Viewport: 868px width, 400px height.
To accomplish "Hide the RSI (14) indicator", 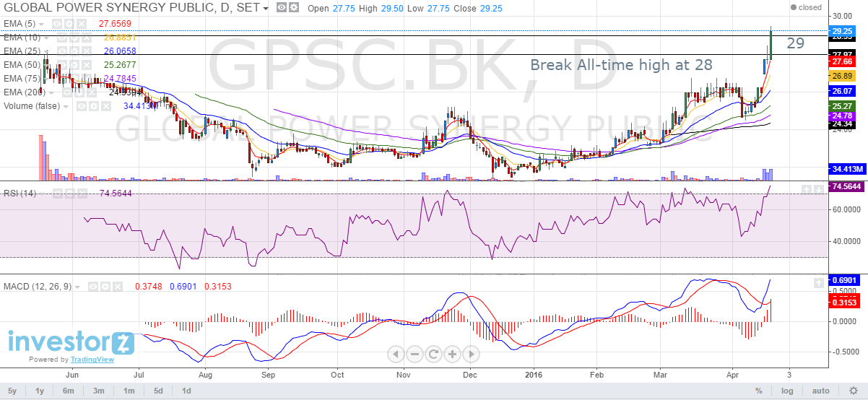I will 58,194.
